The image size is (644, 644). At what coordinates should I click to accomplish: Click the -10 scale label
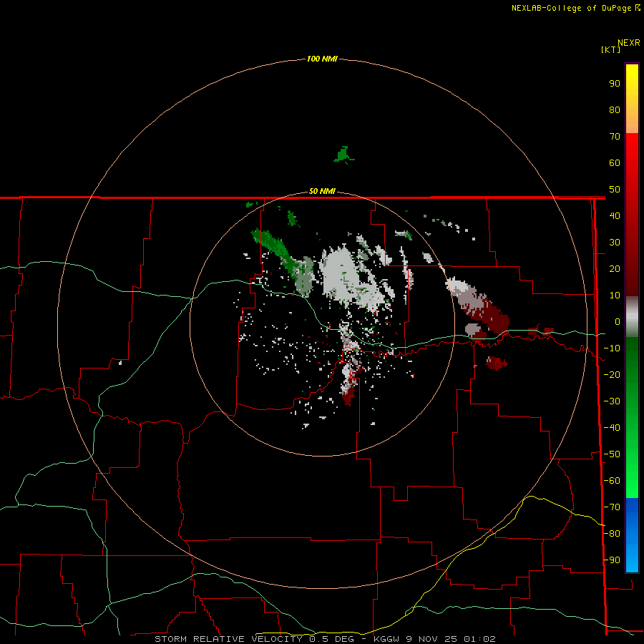pos(612,348)
